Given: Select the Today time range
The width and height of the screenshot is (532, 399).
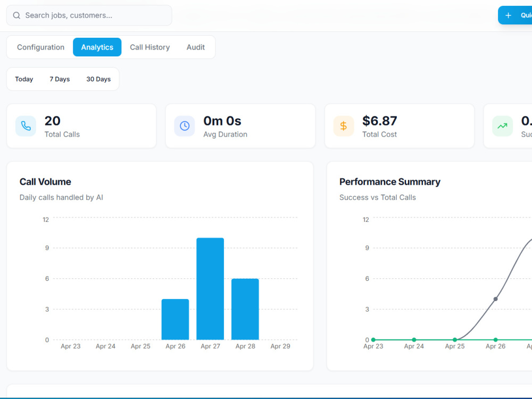Looking at the screenshot, I should tap(24, 79).
